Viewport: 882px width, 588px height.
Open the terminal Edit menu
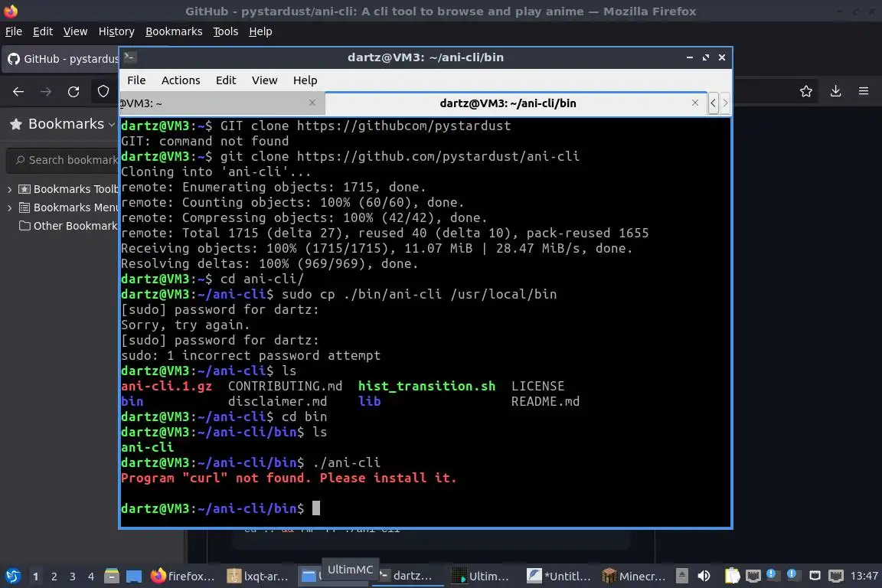[226, 80]
